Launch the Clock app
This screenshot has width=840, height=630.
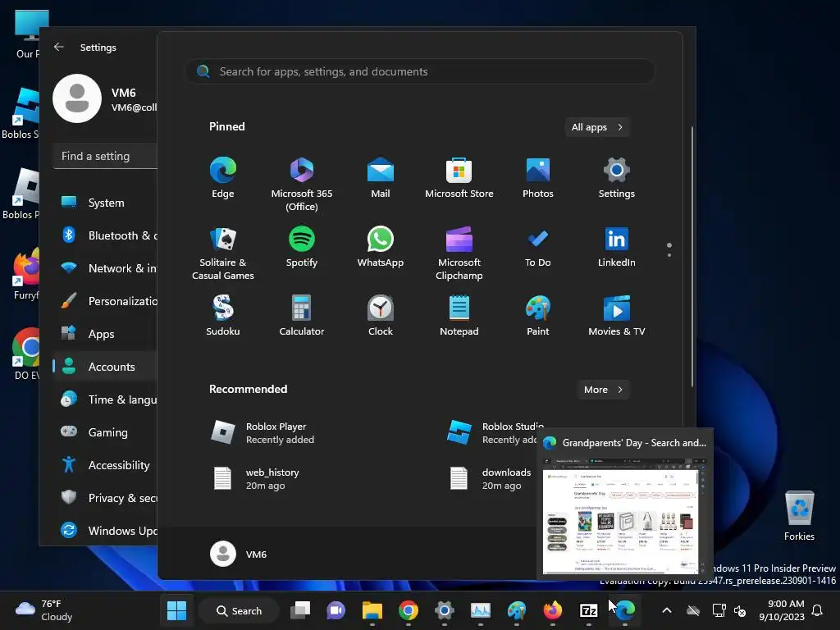pyautogui.click(x=381, y=316)
